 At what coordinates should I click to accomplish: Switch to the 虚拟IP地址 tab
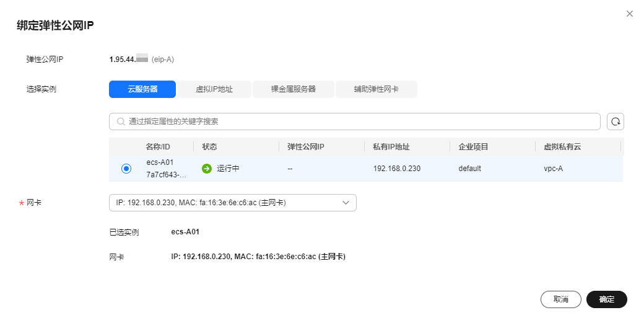click(214, 89)
